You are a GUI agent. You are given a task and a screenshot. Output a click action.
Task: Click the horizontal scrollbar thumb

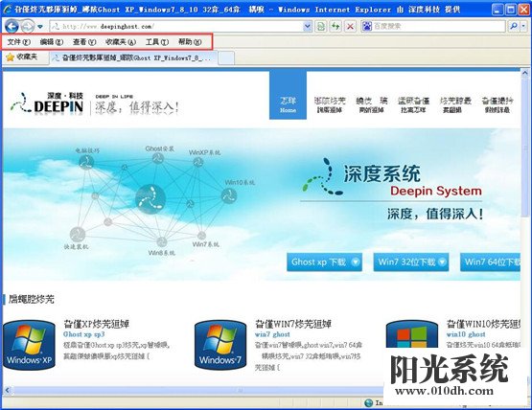point(197,391)
